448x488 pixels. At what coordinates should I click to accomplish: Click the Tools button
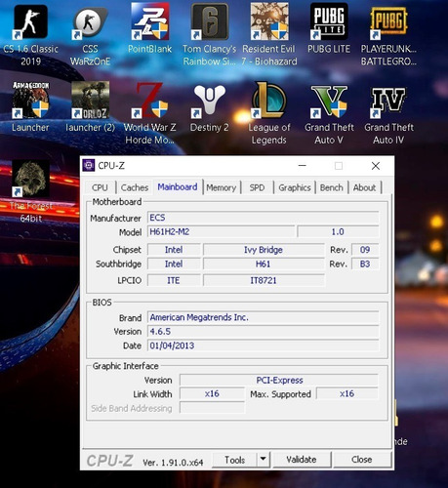(x=234, y=460)
